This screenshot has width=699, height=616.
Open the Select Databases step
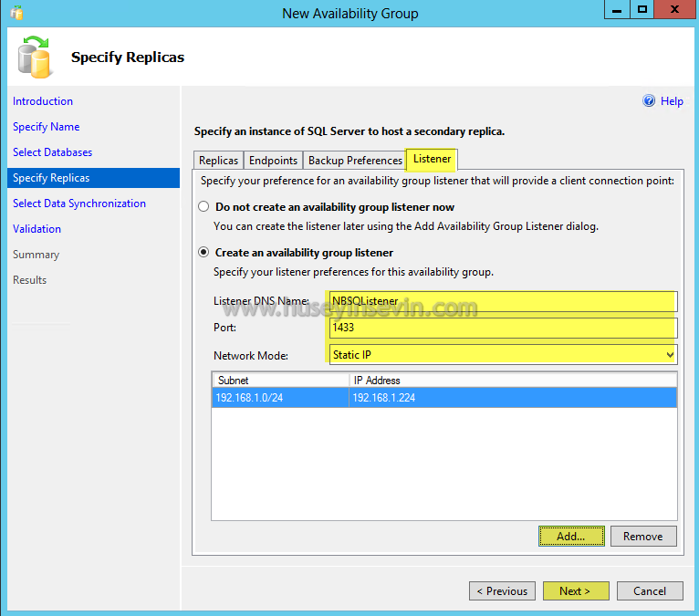(53, 152)
